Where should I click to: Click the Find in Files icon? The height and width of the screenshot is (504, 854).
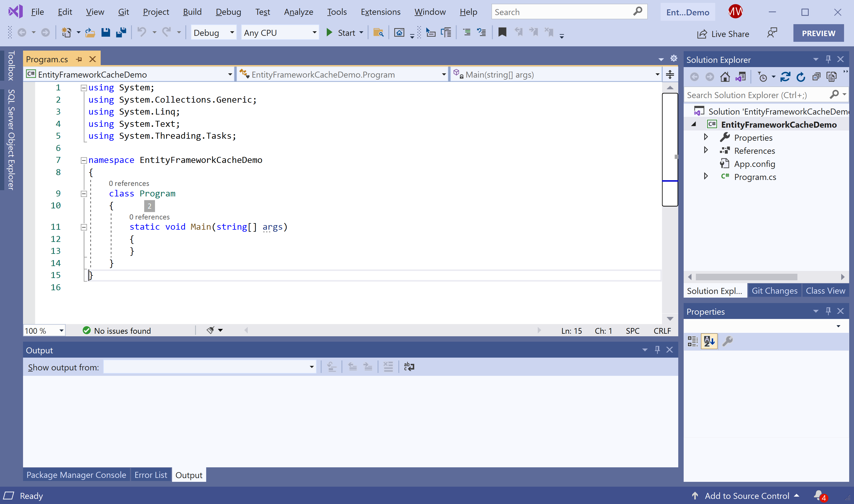(x=378, y=33)
